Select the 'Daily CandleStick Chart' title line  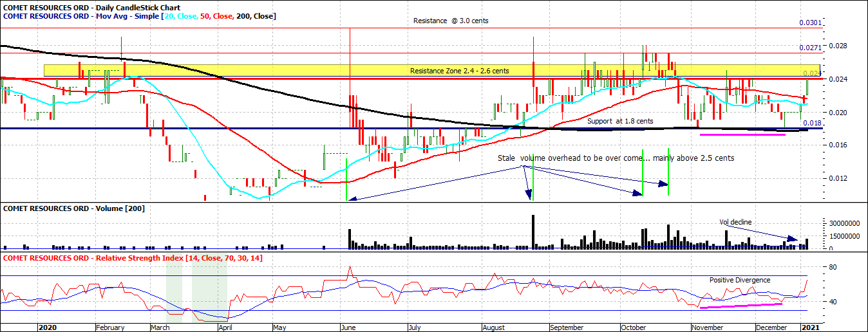92,7
